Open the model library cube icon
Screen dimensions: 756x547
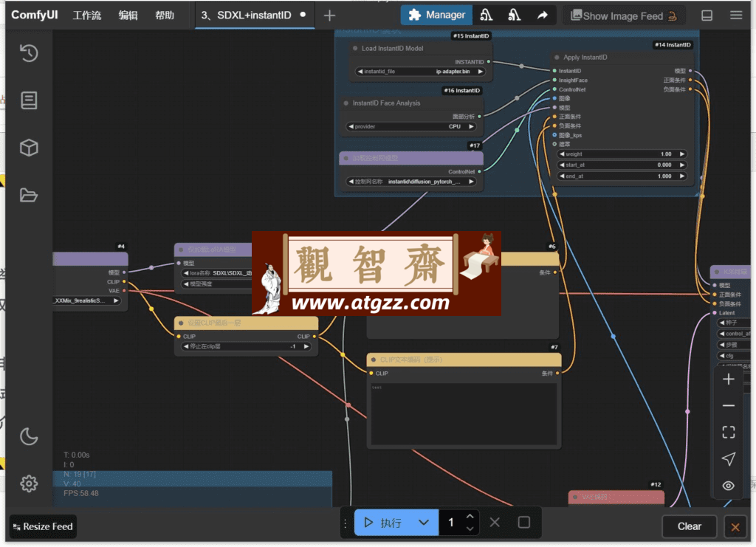(29, 148)
